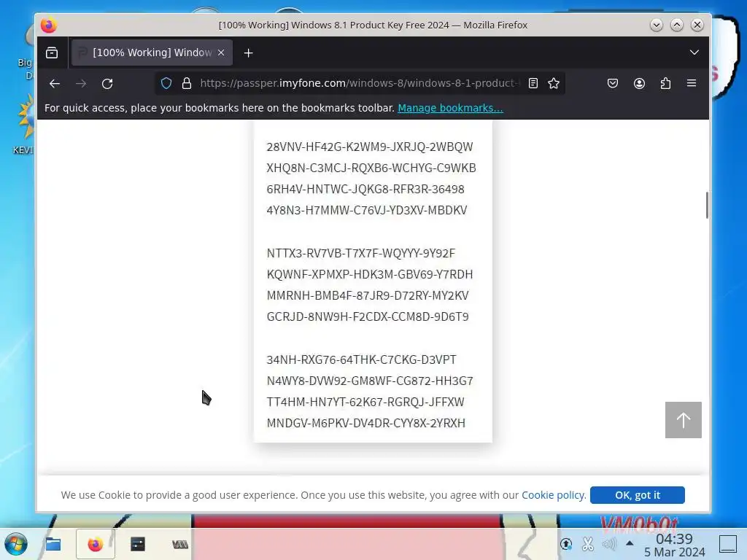
Task: Open a new tab
Action: point(248,52)
